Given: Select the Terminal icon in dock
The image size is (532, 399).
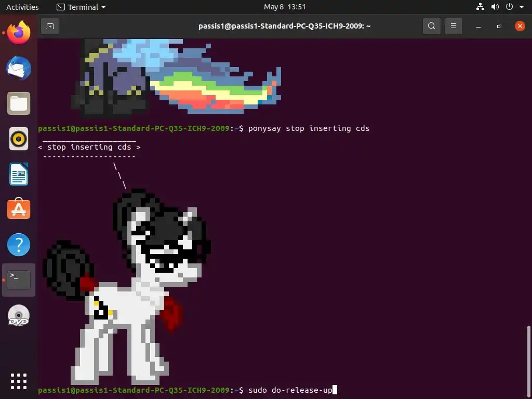Looking at the screenshot, I should coord(19,280).
